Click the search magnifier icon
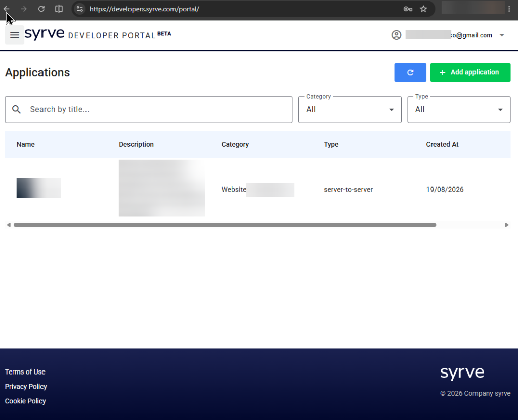Screen dimensions: 518x420 coord(16,109)
